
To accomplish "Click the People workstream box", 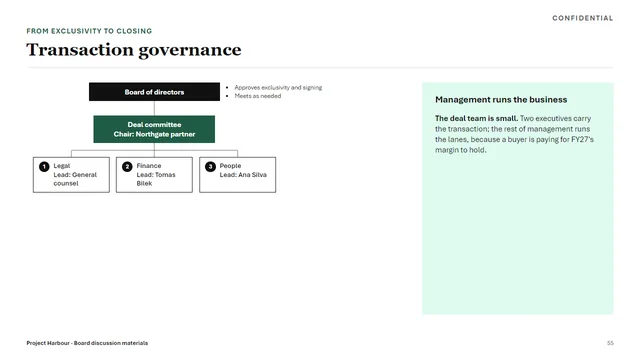I will [238, 175].
